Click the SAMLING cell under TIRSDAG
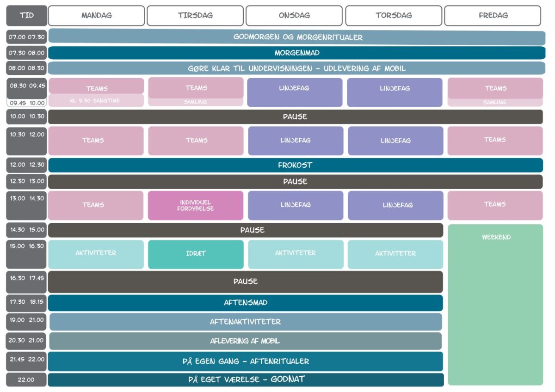This screenshot has height=392, width=555. coord(196,102)
